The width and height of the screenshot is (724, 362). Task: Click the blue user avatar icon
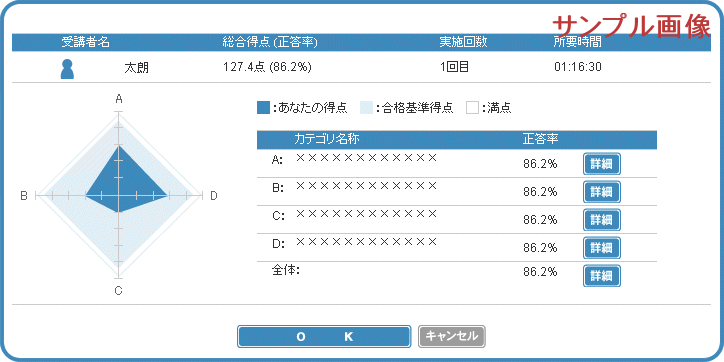click(67, 69)
